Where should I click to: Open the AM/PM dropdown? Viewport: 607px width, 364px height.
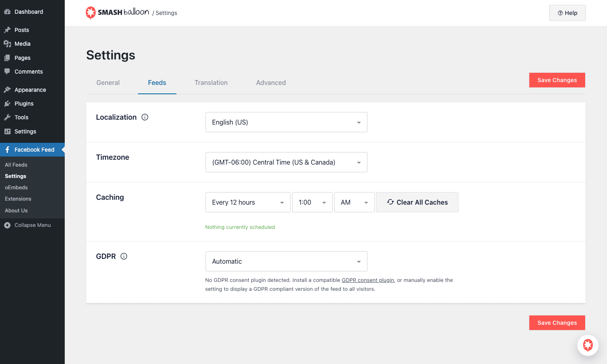coord(354,202)
